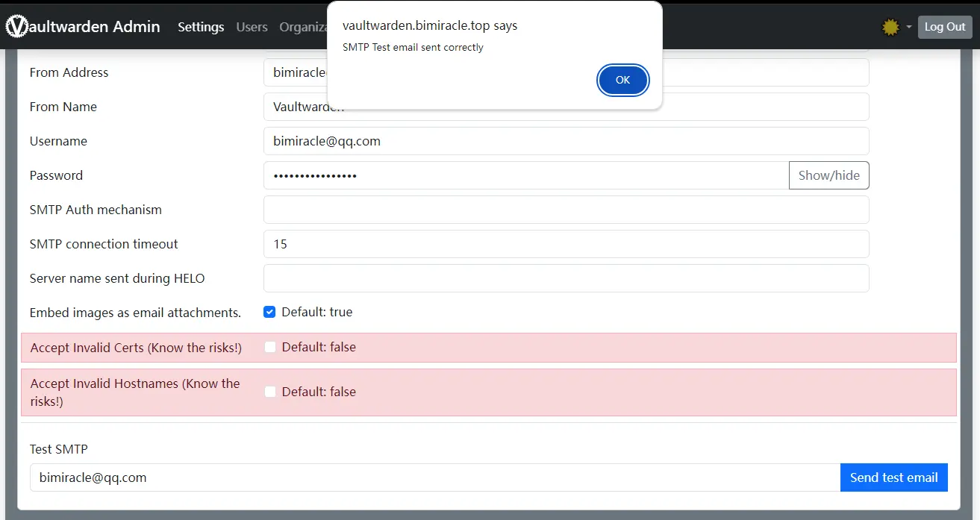Click the Vaultwarden Admin brand title
Screen dimensions: 980x520
tap(83, 27)
